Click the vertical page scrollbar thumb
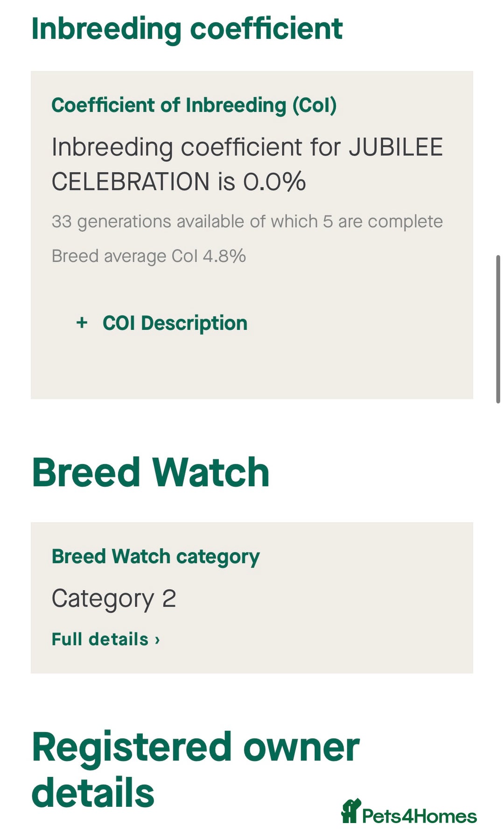This screenshot has height=838, width=504. coord(498,329)
